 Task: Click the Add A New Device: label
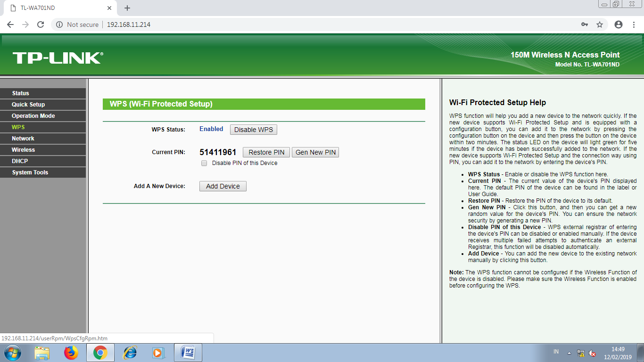(x=159, y=186)
